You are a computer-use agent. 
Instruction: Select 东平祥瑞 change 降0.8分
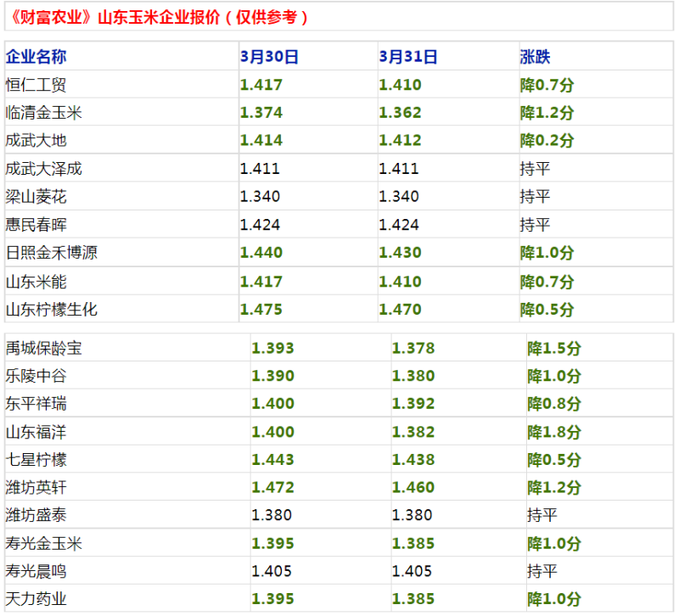(x=554, y=403)
